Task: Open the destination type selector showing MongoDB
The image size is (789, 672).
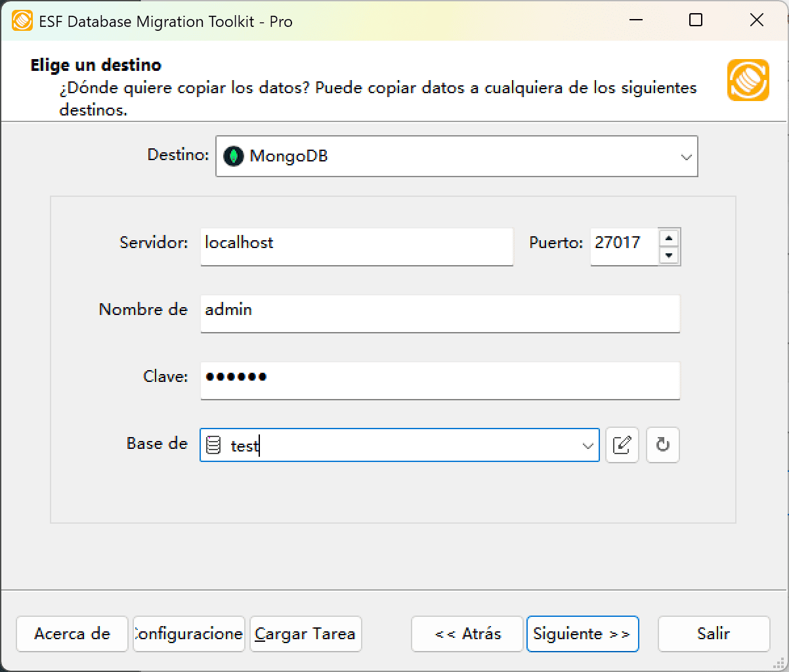Action: pyautogui.click(x=456, y=156)
